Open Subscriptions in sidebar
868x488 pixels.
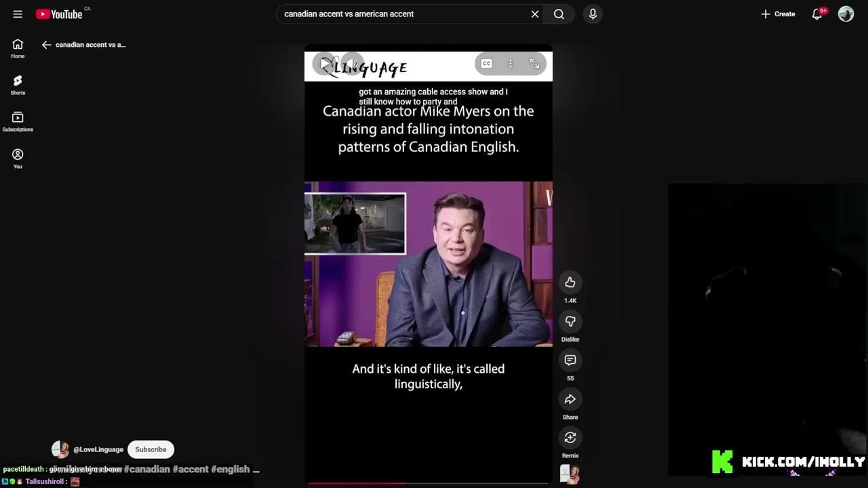pos(18,122)
